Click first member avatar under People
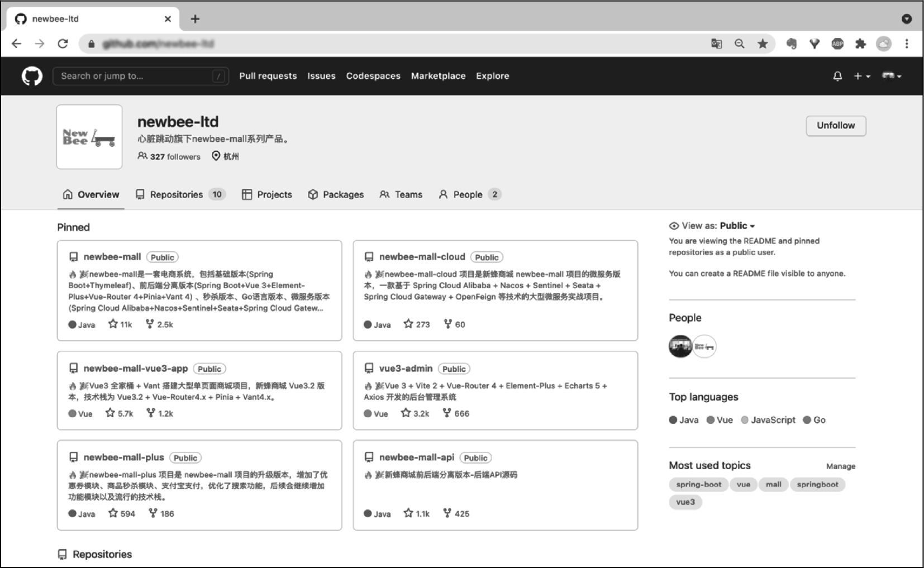Screen dimensions: 924x568 [680, 346]
